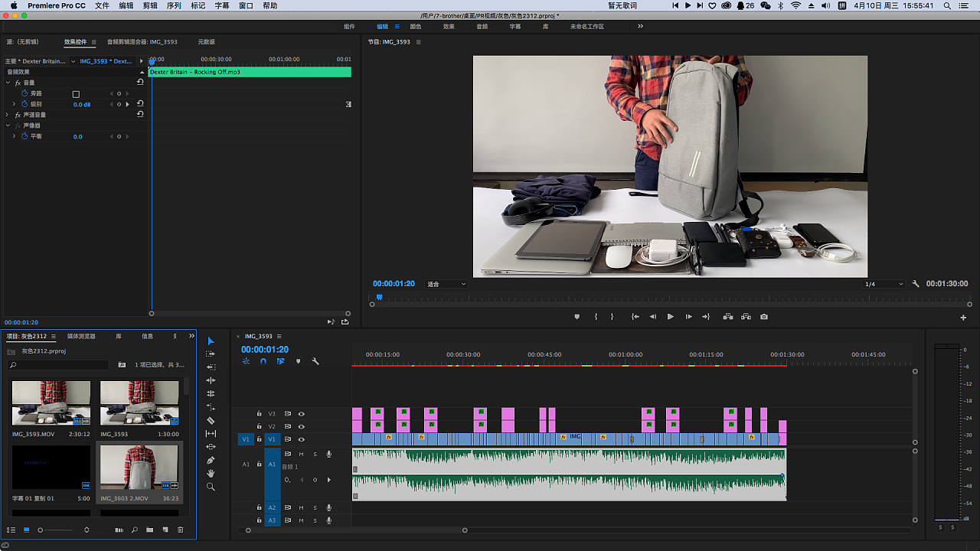Screen dimensions: 980x551
Task: Open the 适合 zoom level dropdown
Action: point(446,284)
